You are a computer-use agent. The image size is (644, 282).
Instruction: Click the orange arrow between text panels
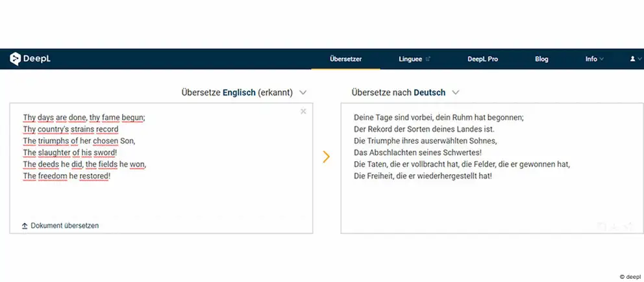(x=326, y=157)
